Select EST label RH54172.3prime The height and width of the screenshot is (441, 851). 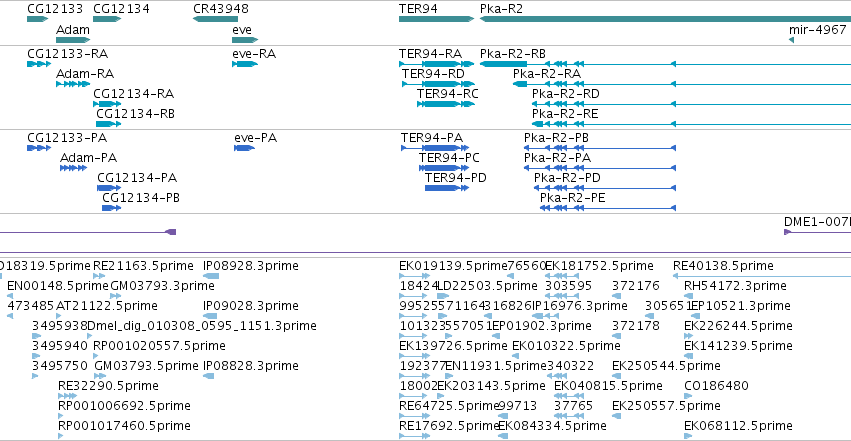[735, 286]
